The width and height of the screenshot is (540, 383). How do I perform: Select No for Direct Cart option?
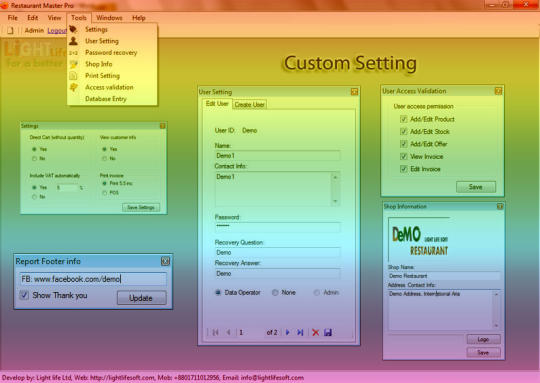(34, 158)
